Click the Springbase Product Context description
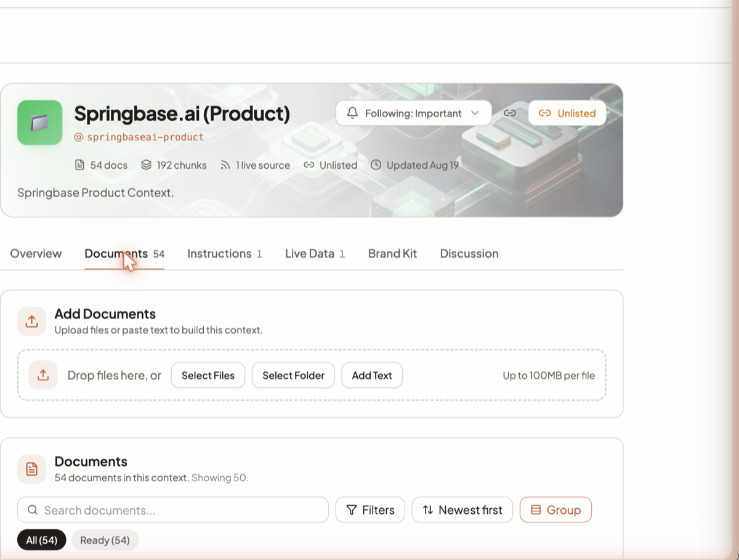 coord(95,193)
